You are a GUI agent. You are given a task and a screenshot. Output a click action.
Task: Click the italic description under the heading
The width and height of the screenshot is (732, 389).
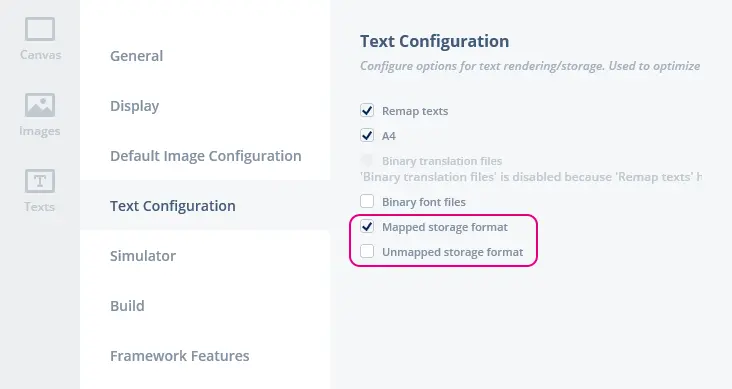(x=530, y=66)
